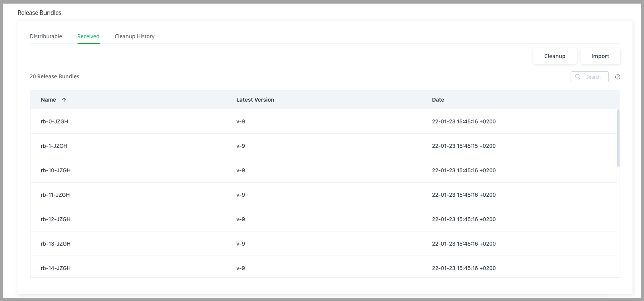
Task: Click the Import button
Action: pyautogui.click(x=600, y=56)
